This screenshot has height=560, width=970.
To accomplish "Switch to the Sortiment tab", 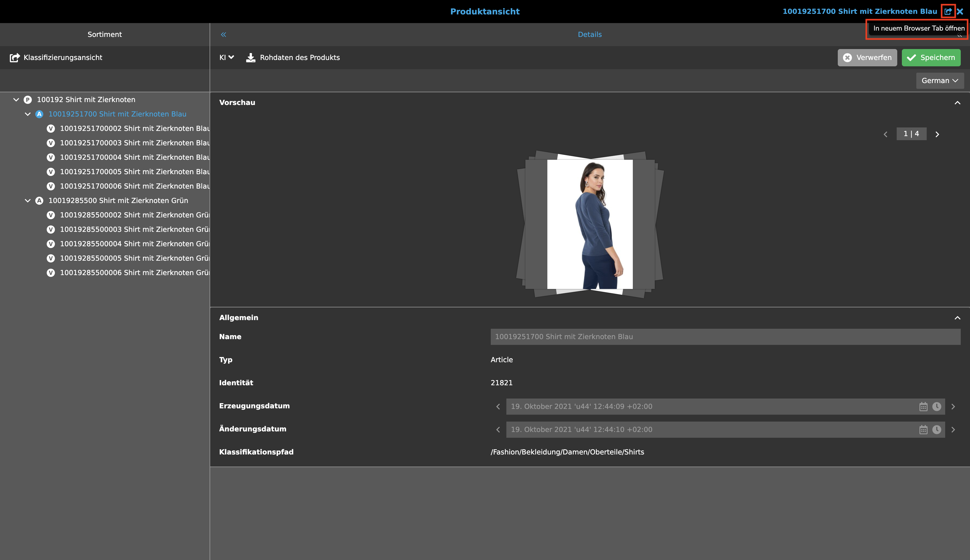I will 105,35.
